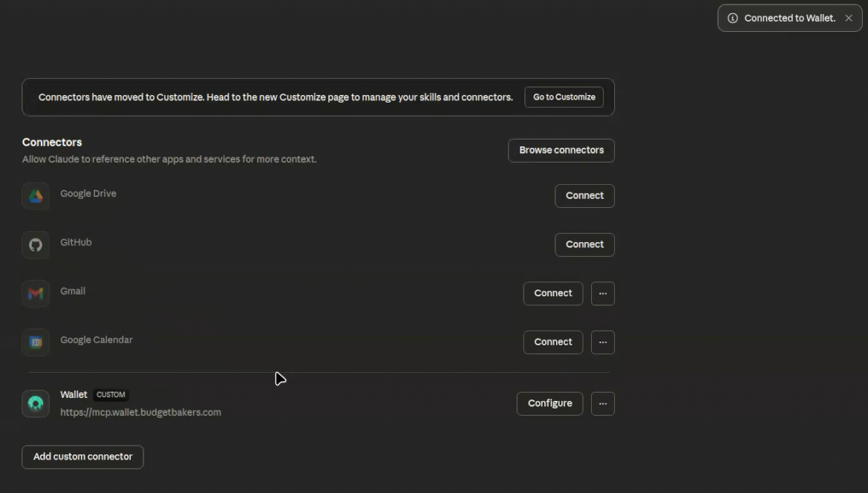Click the Wallet connector logo

pyautogui.click(x=36, y=403)
